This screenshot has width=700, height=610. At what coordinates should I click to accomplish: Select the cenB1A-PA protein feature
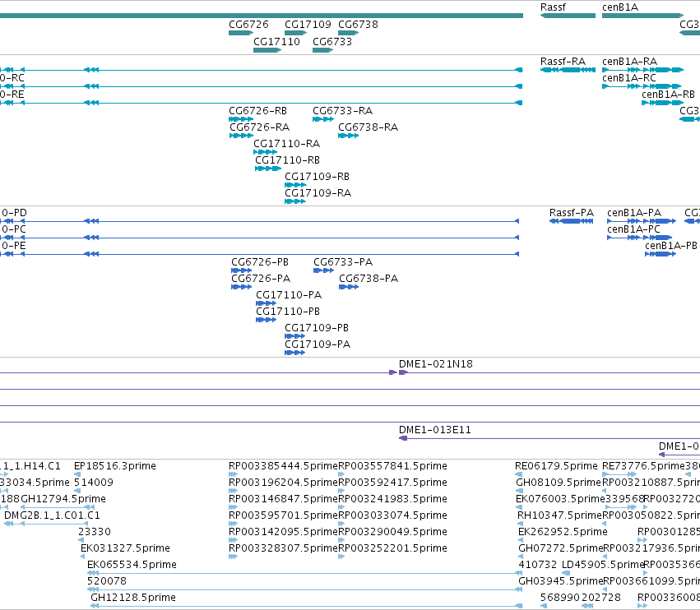coord(642,221)
